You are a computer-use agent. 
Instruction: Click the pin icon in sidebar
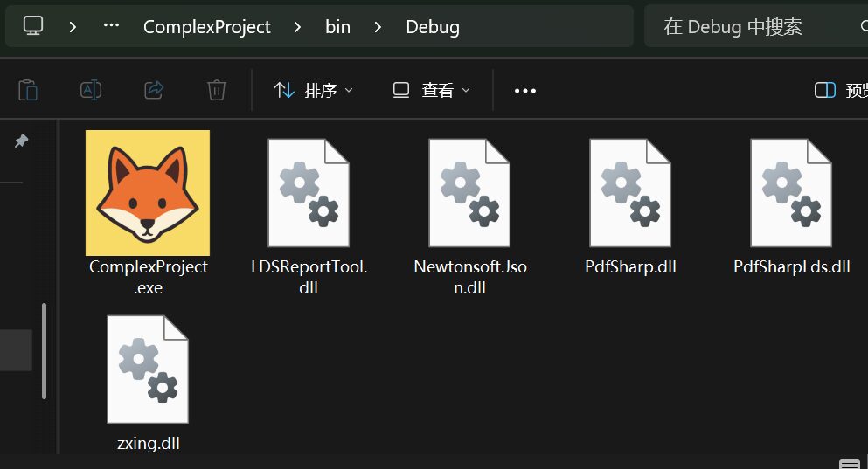pyautogui.click(x=22, y=141)
